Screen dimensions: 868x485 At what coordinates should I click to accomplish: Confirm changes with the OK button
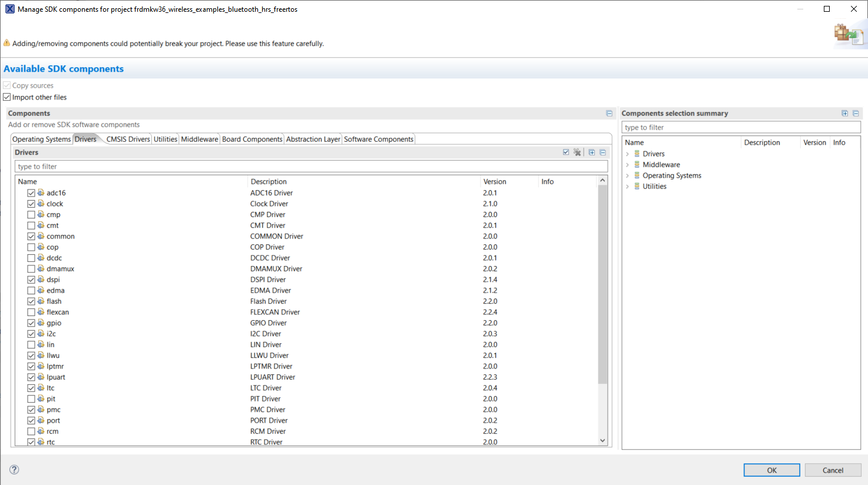tap(771, 470)
